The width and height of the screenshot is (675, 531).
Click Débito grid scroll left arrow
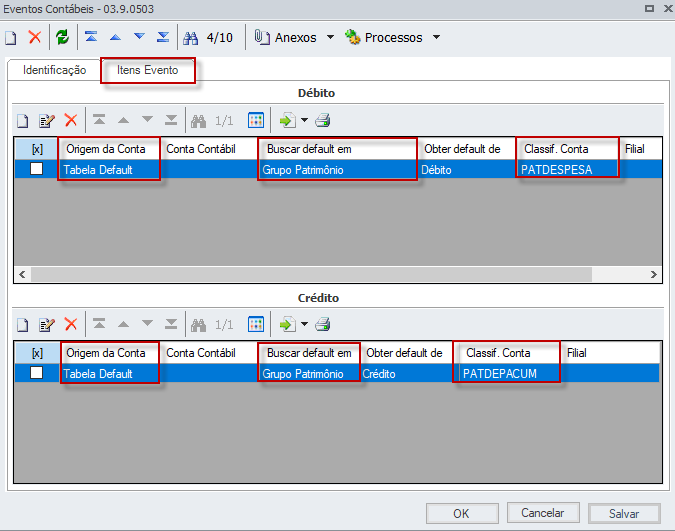click(22, 274)
